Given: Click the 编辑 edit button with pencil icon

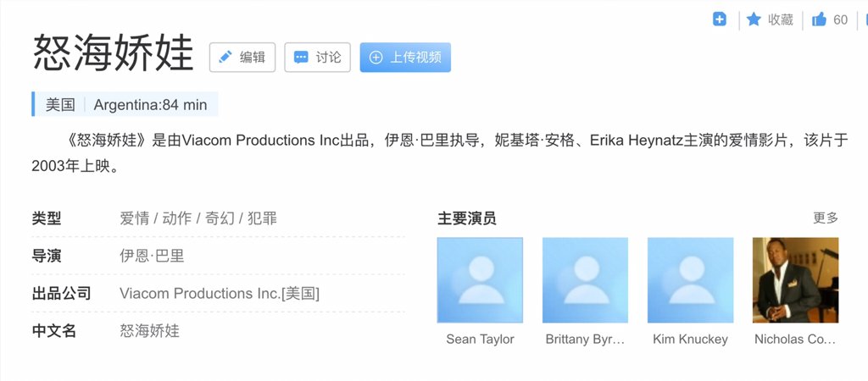Looking at the screenshot, I should (x=242, y=58).
